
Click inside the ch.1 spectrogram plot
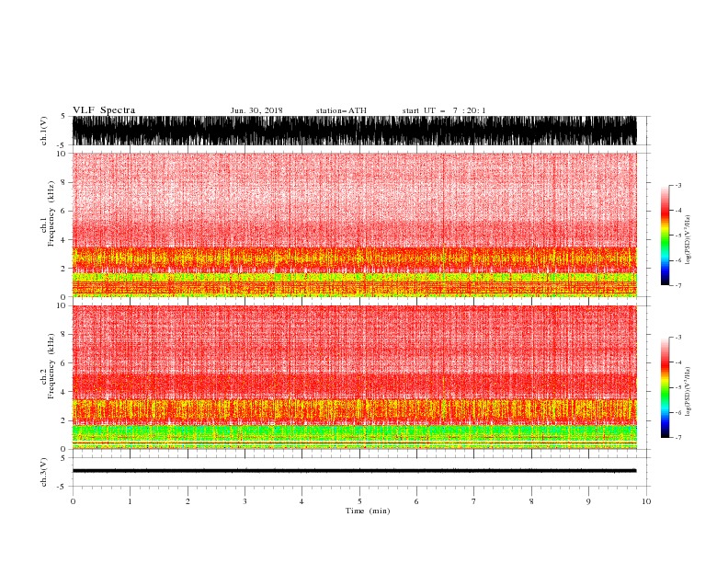(x=354, y=224)
